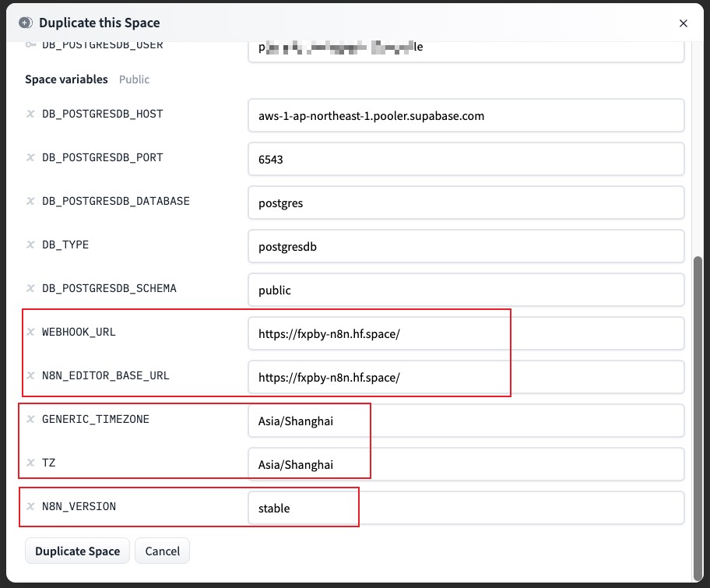The width and height of the screenshot is (710, 588).
Task: Click into the N8N_EDITOR_BASE_URL input
Action: (466, 377)
